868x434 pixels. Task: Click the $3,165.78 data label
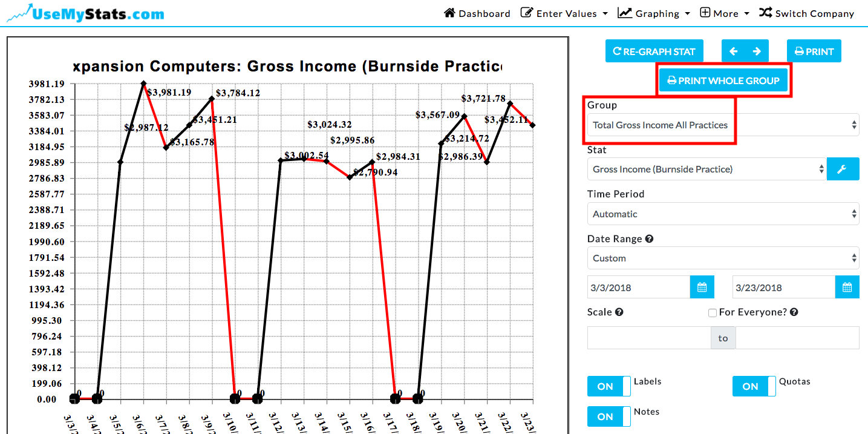(x=192, y=142)
